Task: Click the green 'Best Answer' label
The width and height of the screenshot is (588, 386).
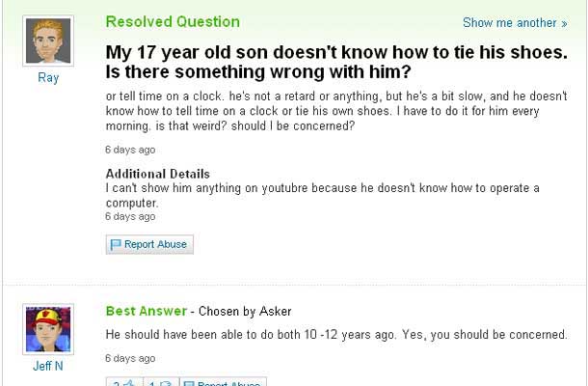Action: (x=146, y=311)
